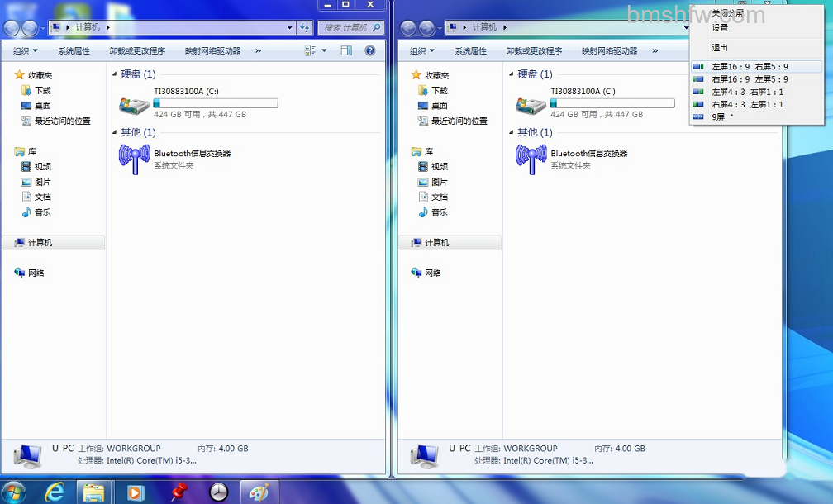Click Bluetooth icon in right window

pos(531,159)
